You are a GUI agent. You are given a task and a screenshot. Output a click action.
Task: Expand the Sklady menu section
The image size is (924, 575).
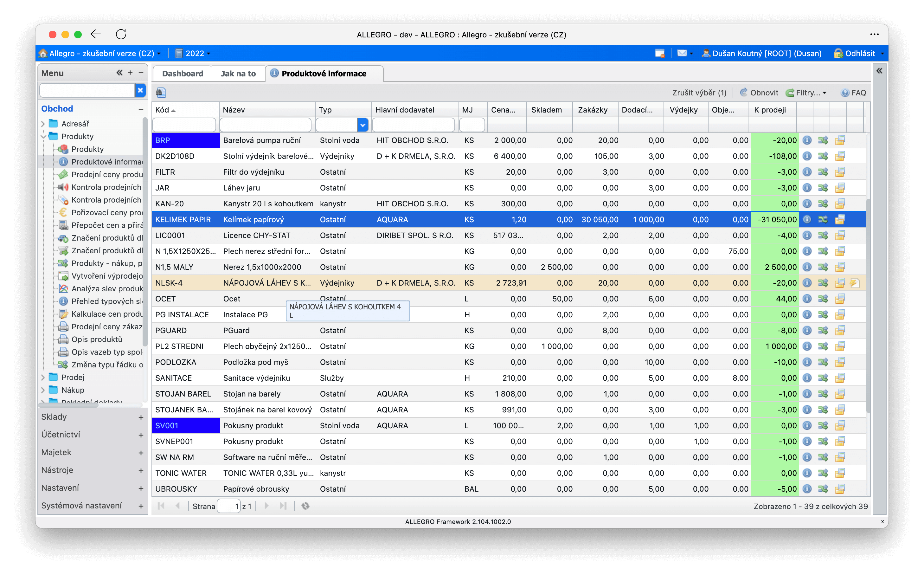141,417
